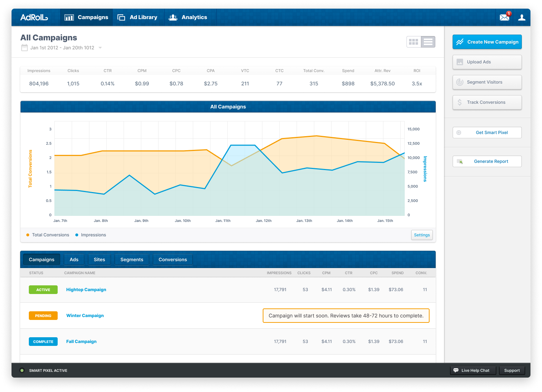Select the Conversions tab
542x392 pixels.
pyautogui.click(x=173, y=259)
